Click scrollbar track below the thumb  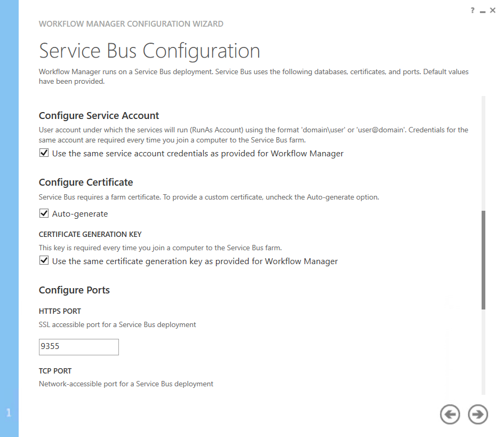(483, 352)
